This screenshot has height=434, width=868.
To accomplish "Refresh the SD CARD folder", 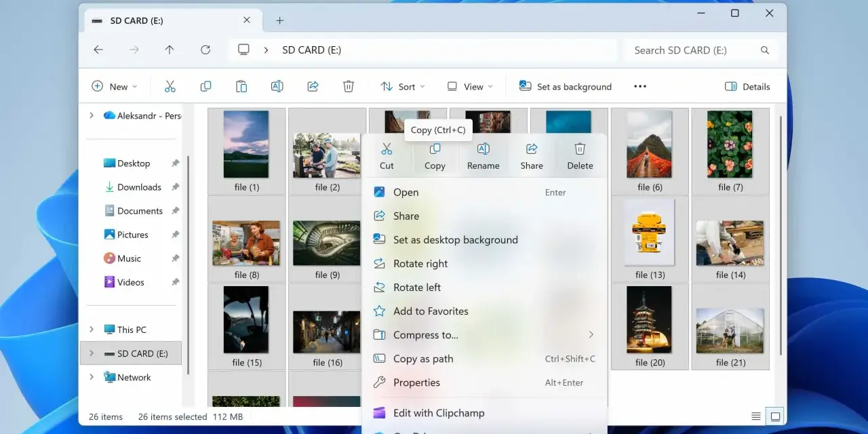I will pyautogui.click(x=205, y=50).
